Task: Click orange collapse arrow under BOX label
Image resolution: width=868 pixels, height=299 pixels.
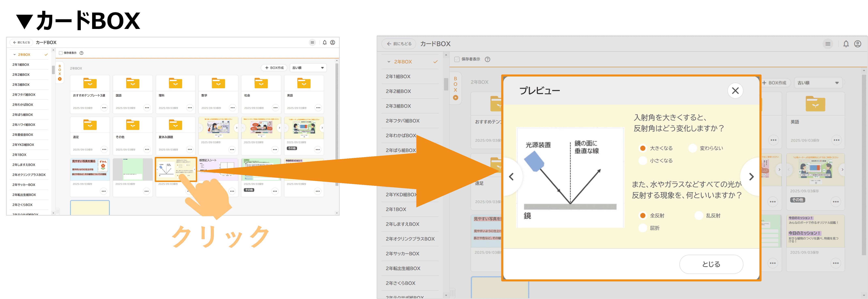Action: (60, 79)
